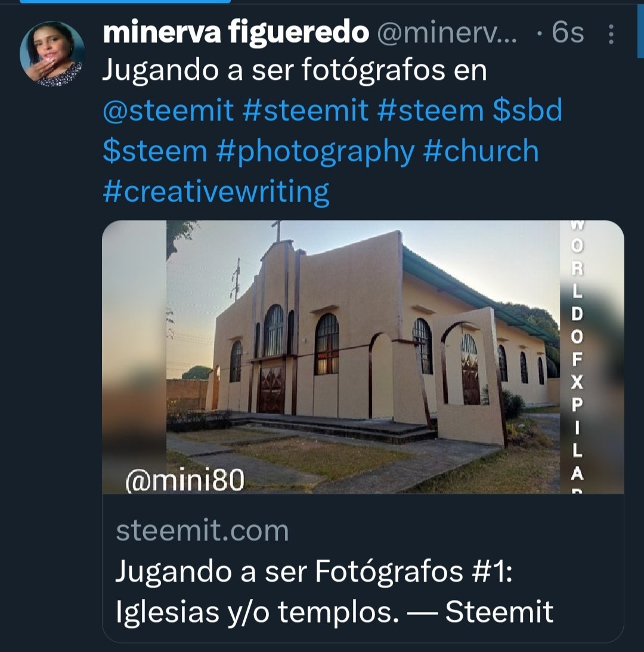The image size is (644, 652).
Task: Click the steemit.com domain label
Action: pyautogui.click(x=202, y=530)
